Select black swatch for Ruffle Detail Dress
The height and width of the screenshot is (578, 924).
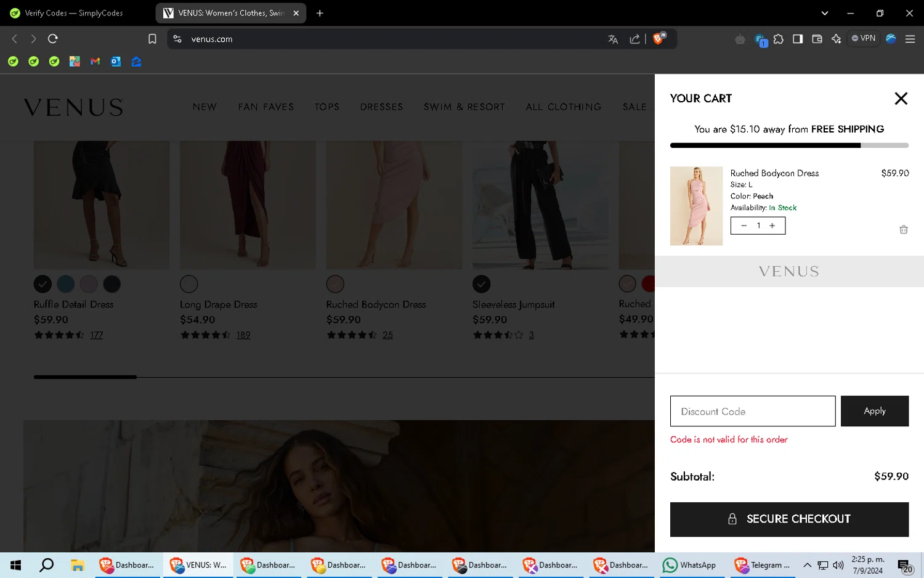[x=43, y=284]
